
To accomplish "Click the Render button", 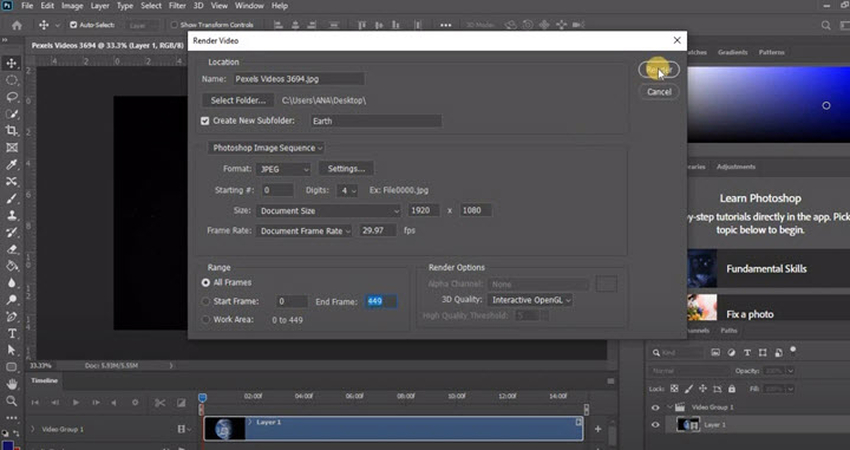I will [x=659, y=70].
